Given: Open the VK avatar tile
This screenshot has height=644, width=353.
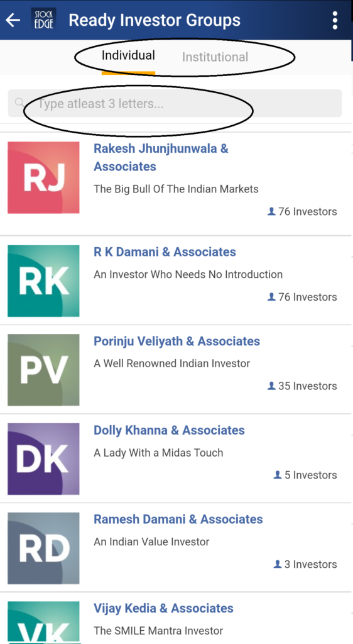Looking at the screenshot, I should pos(43,623).
